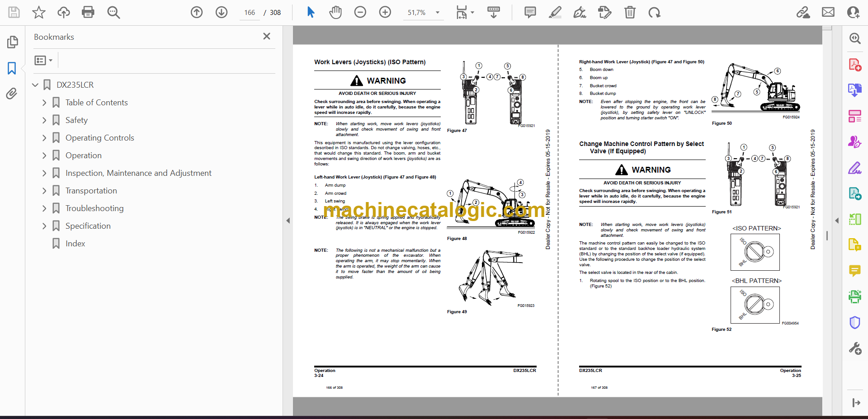Open the Index bookmark
Screen dimensions: 868x419
pos(75,244)
